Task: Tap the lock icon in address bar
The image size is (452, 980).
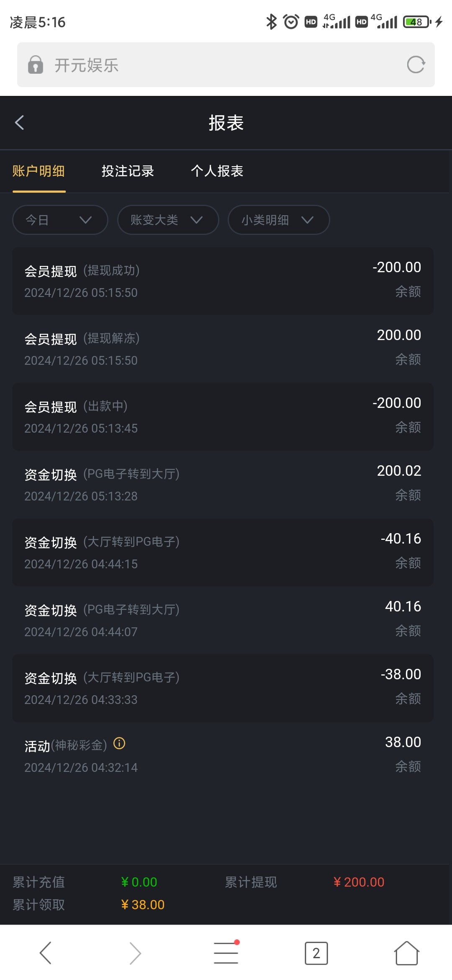Action: click(x=36, y=65)
